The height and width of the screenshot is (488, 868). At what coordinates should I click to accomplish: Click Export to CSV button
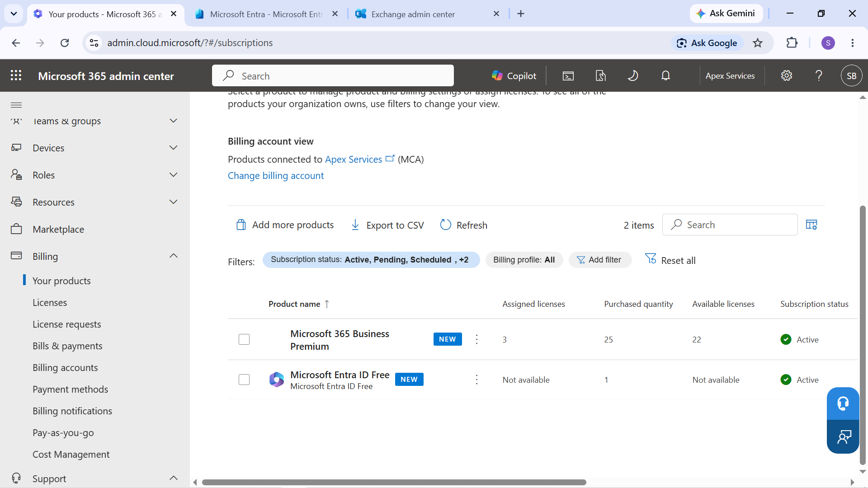click(x=387, y=225)
